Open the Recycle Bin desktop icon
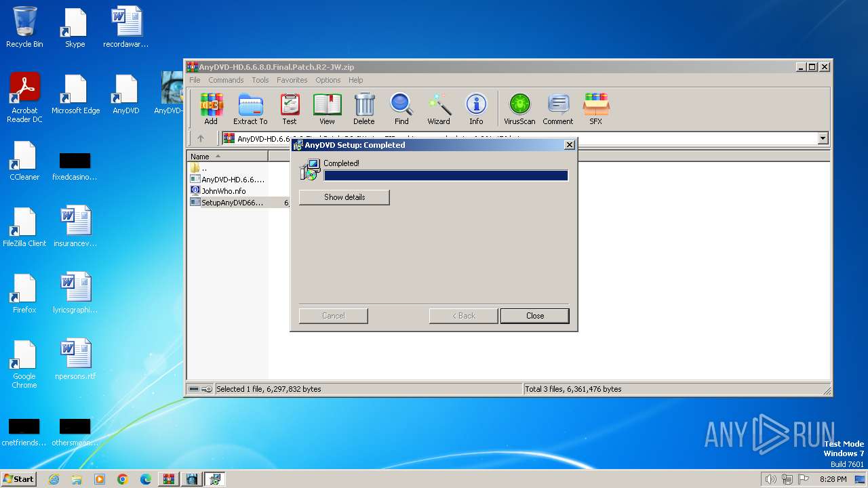868x488 pixels. [24, 27]
